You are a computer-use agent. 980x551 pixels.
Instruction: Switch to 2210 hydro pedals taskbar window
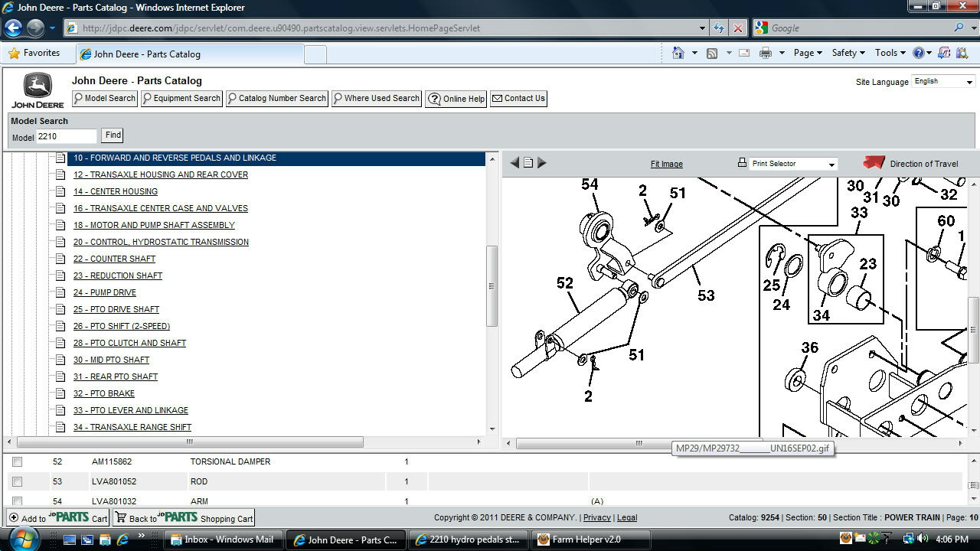(469, 540)
